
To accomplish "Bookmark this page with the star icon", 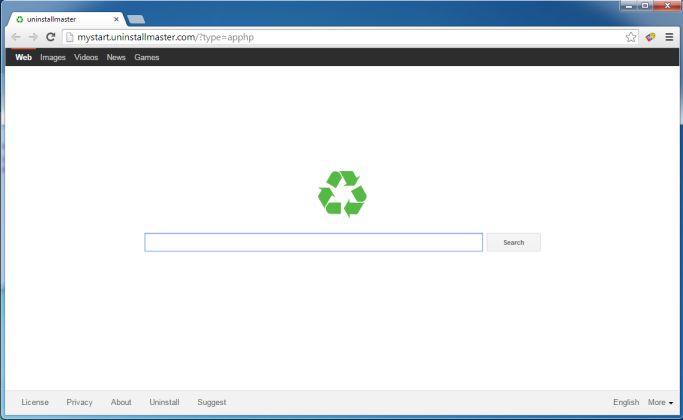I will click(631, 37).
